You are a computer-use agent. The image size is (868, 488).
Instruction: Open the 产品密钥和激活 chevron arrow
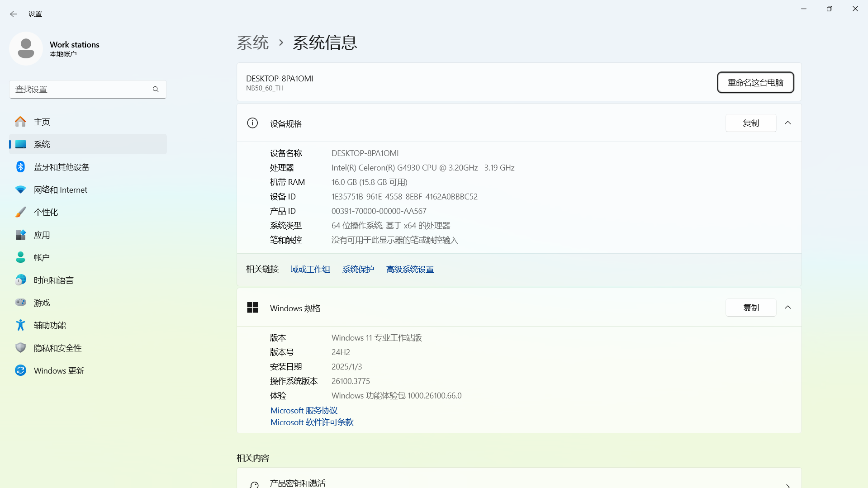(787, 485)
